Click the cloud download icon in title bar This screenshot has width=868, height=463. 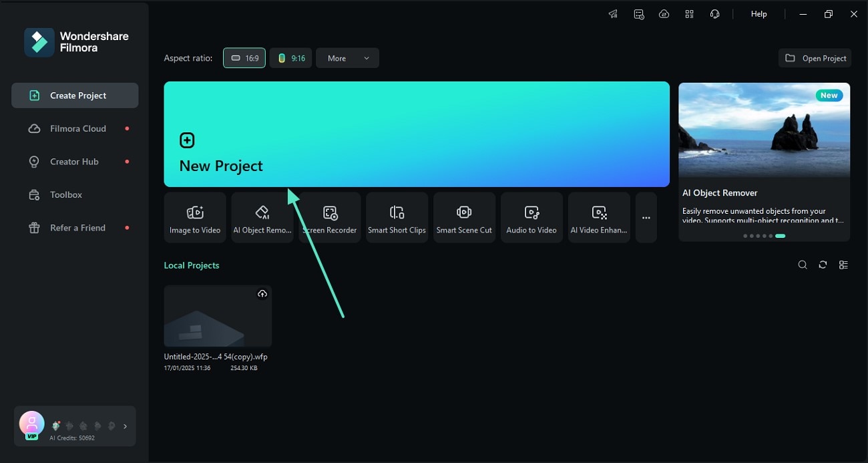click(664, 14)
